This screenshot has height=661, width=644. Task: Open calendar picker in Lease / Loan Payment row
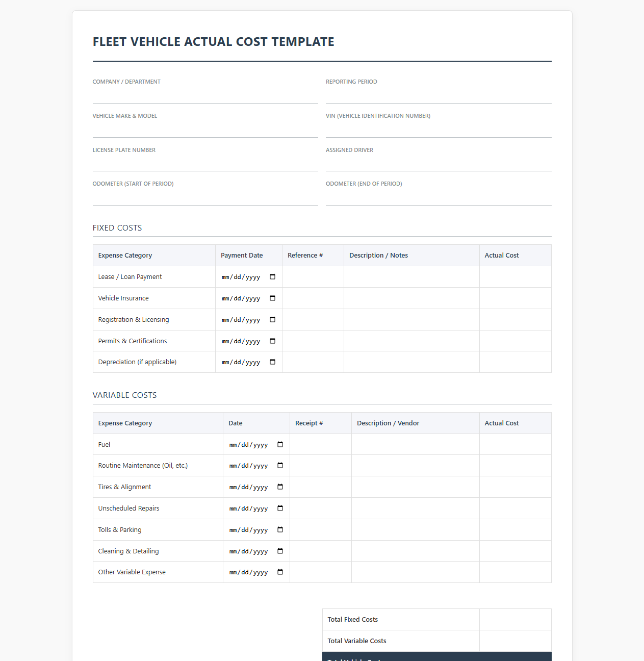[272, 277]
